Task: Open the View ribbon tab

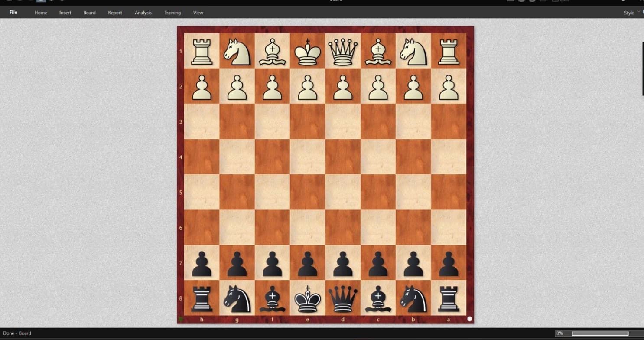Action: point(198,13)
